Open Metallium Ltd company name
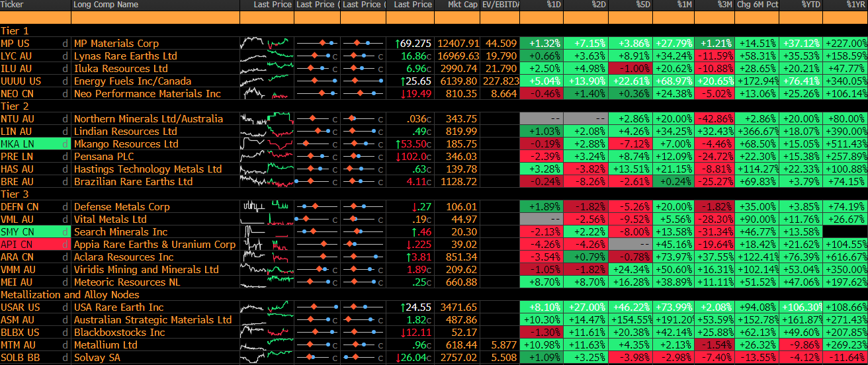Viewport: 868px width, 365px height. tap(106, 345)
